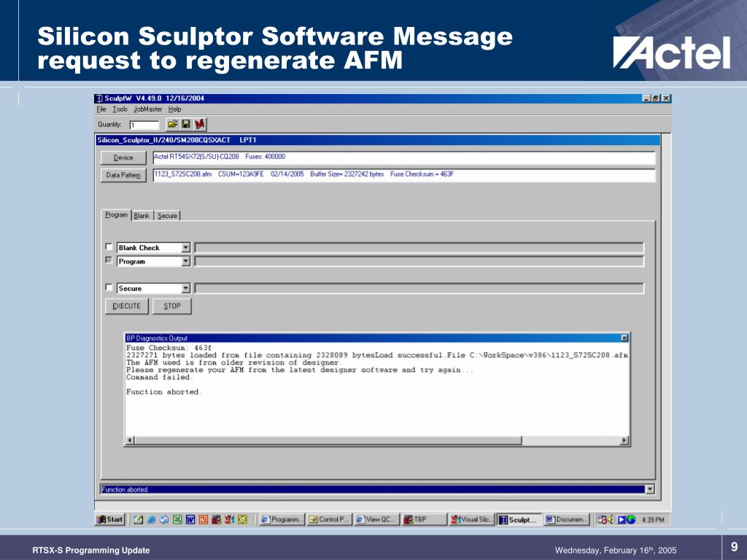747x560 pixels.
Task: Click the first quick launch notepad icon
Action: [138, 519]
